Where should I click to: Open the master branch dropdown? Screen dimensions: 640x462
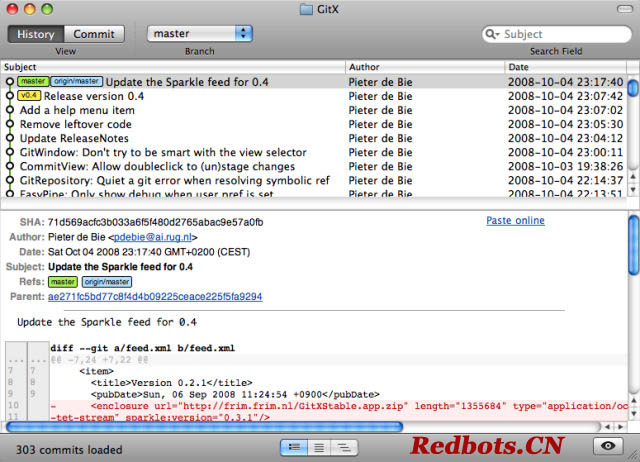tap(200, 33)
